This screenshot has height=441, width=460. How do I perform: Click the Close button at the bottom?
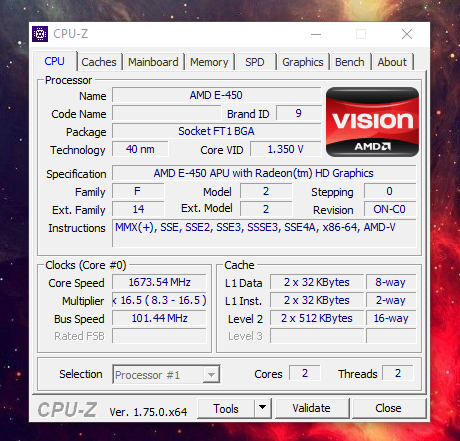pyautogui.click(x=388, y=408)
